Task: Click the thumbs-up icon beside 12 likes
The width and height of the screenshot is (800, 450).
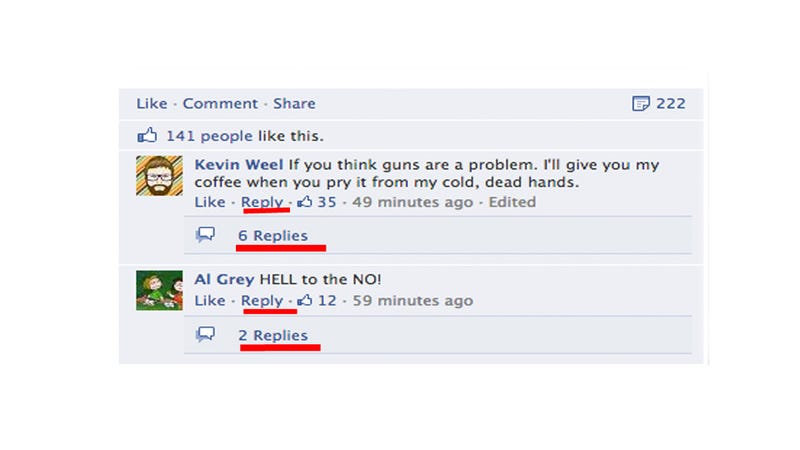Action: (305, 301)
